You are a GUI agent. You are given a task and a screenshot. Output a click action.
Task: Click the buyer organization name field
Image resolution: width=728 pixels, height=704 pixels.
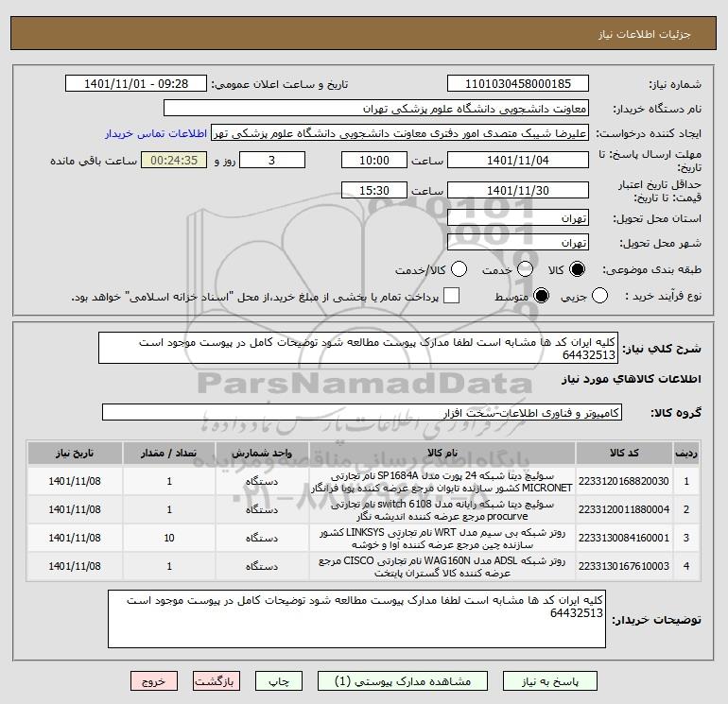click(x=376, y=109)
